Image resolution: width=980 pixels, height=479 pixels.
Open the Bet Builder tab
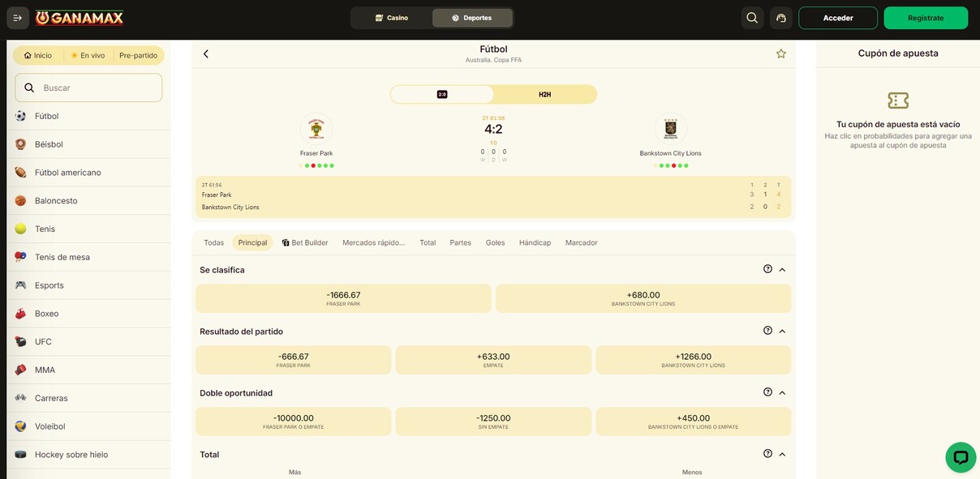click(x=305, y=242)
